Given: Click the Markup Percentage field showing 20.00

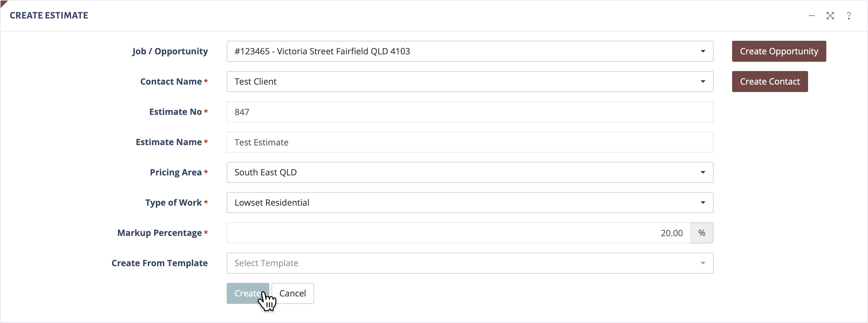Looking at the screenshot, I should tap(459, 233).
